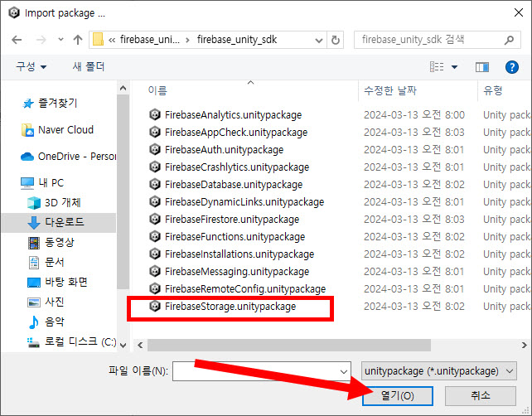532x416 pixels.
Task: Click the Unity logo in title bar
Action: coord(14,13)
